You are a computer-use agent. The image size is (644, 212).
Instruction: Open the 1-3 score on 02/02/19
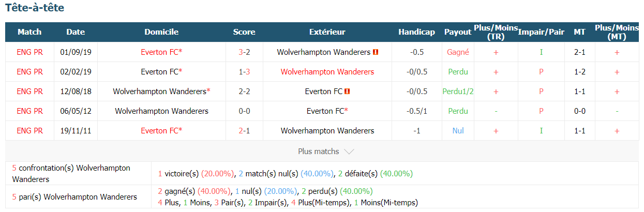[x=244, y=72]
